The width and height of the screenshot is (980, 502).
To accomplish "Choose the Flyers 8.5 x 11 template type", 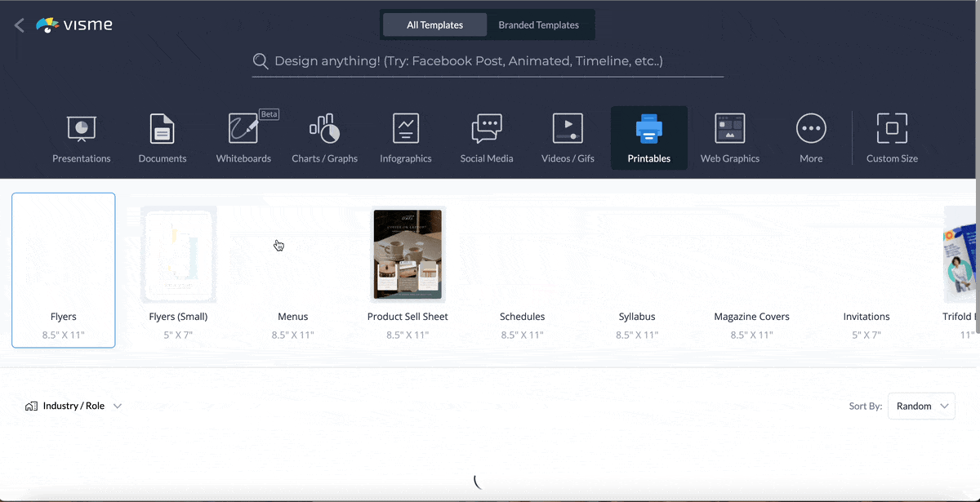I will pyautogui.click(x=64, y=270).
